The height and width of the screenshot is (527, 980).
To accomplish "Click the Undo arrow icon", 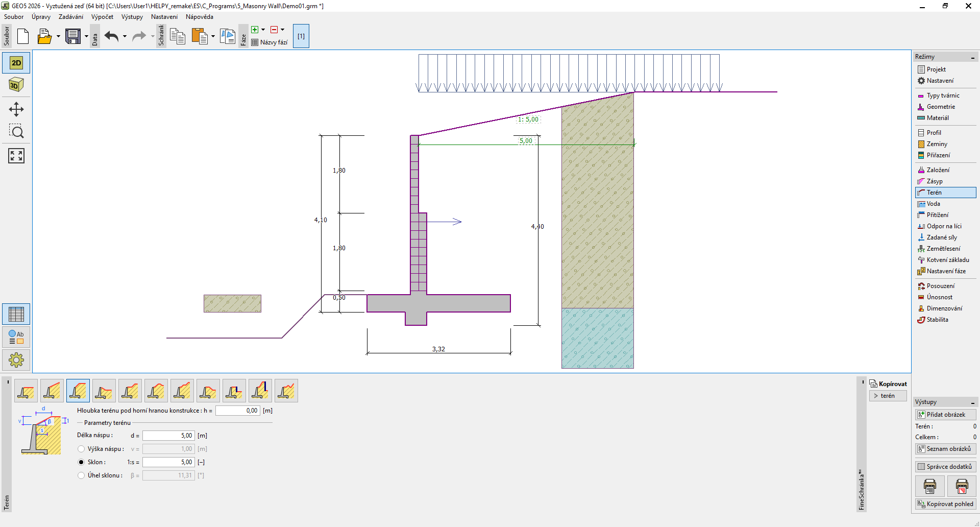I will pos(111,36).
